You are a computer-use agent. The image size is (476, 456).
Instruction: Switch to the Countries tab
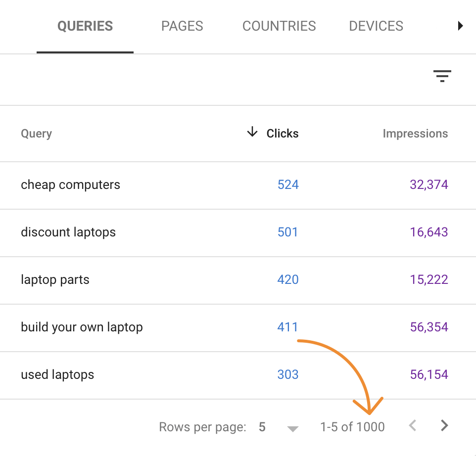279,26
